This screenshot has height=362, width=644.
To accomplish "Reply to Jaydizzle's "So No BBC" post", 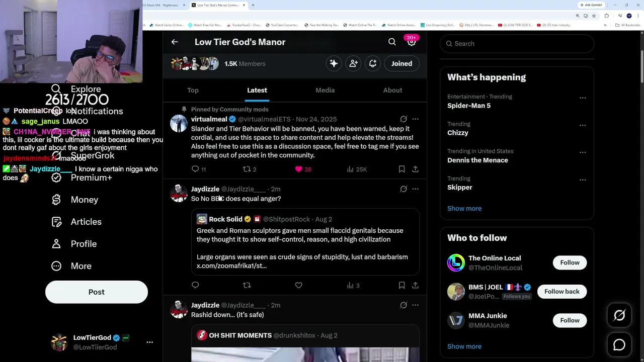I will pos(195,286).
